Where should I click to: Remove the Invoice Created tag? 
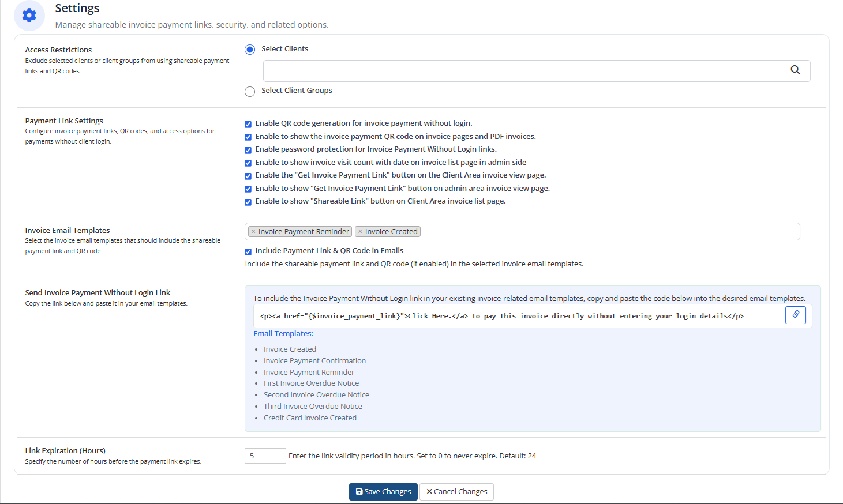point(360,231)
